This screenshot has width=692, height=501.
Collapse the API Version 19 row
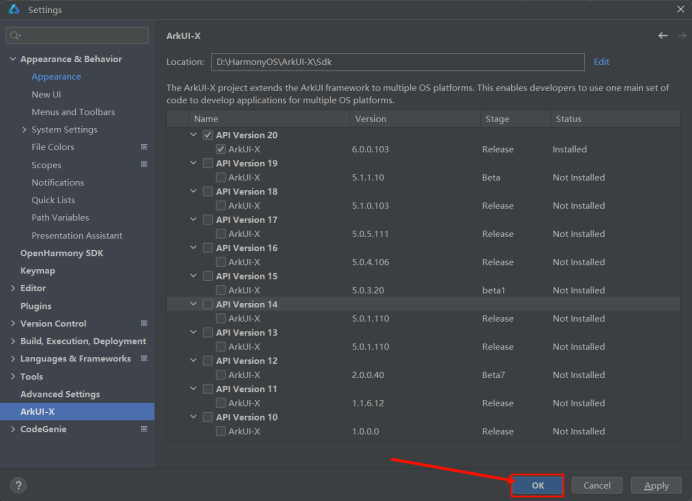193,163
